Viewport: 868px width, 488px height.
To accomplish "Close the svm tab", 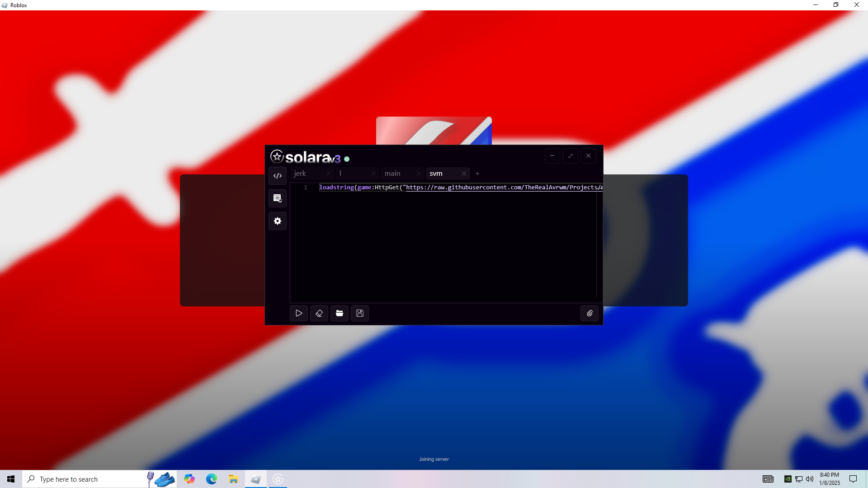I will (x=464, y=174).
